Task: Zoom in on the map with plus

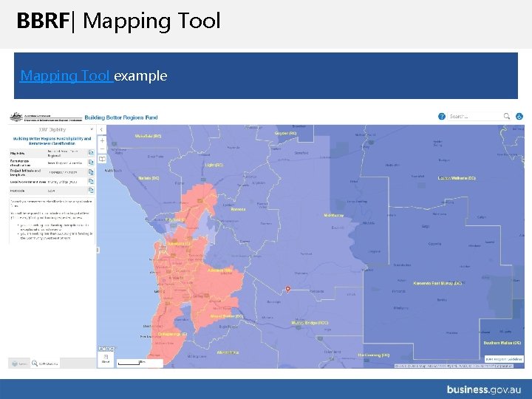Action: 102,140
